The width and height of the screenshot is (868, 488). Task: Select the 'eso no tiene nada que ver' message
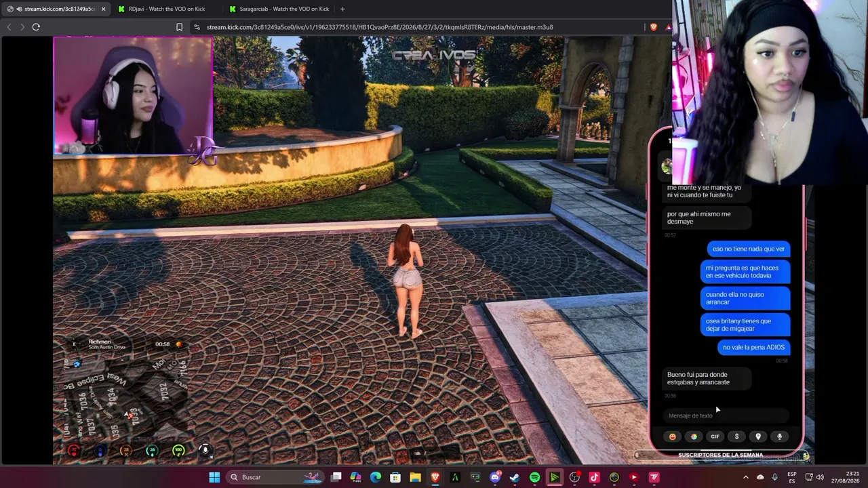tap(749, 249)
